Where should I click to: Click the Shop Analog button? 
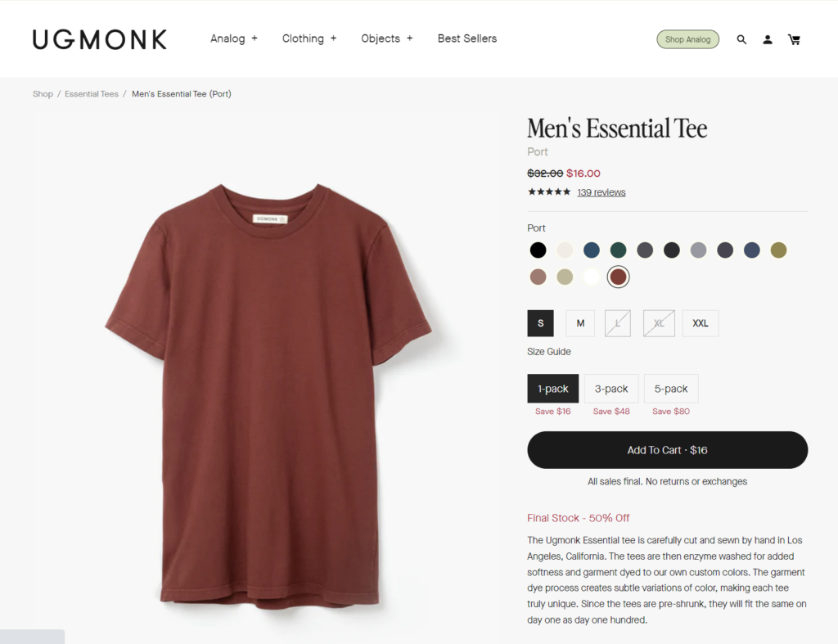click(687, 39)
